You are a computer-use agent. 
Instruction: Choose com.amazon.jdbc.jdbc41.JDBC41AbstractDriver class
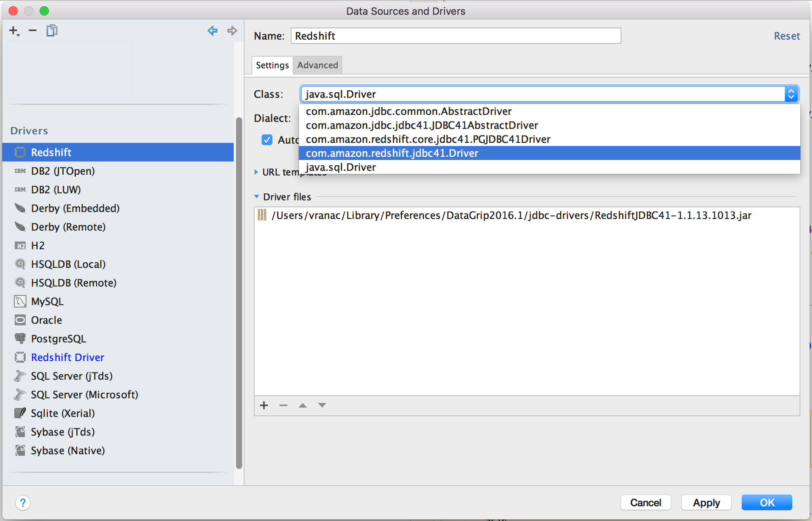click(x=549, y=125)
